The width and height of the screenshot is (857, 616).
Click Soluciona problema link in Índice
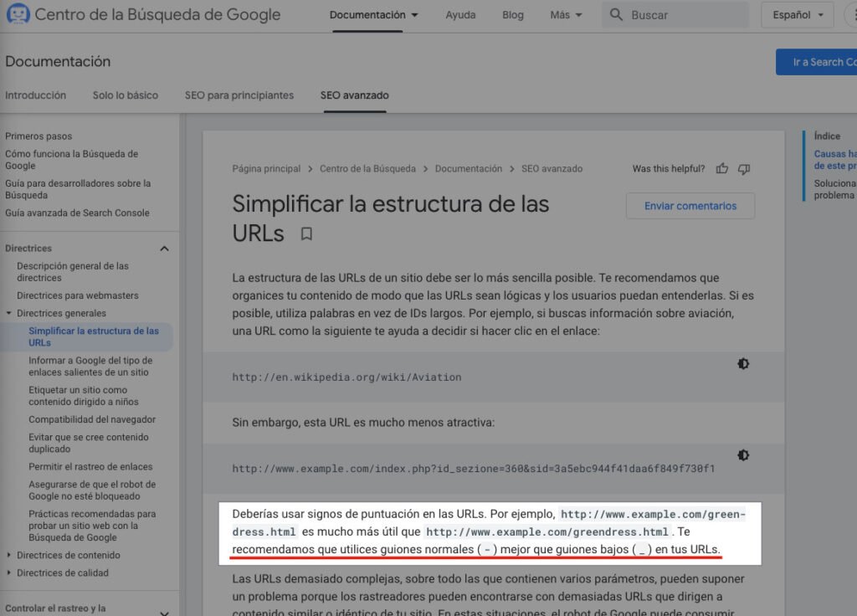tap(835, 189)
